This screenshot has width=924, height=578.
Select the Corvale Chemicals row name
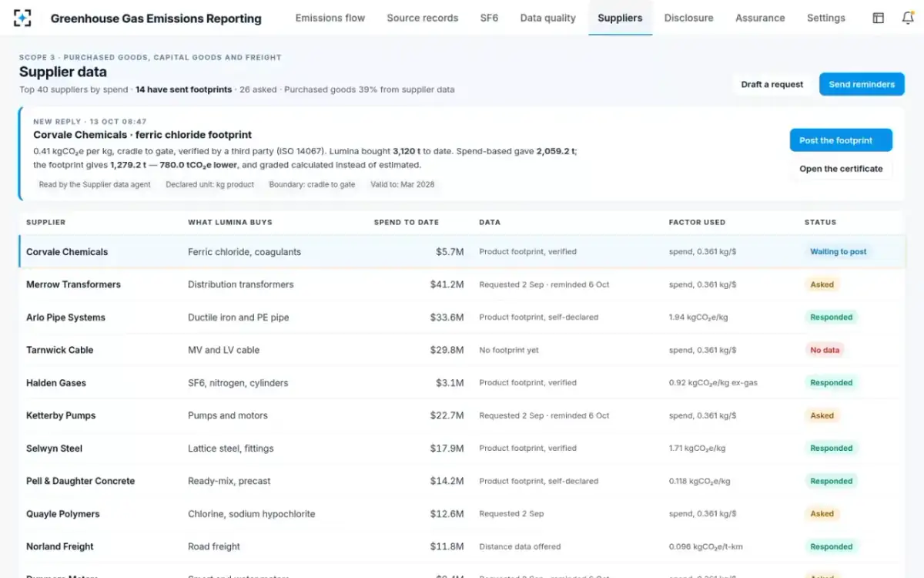[x=67, y=252]
